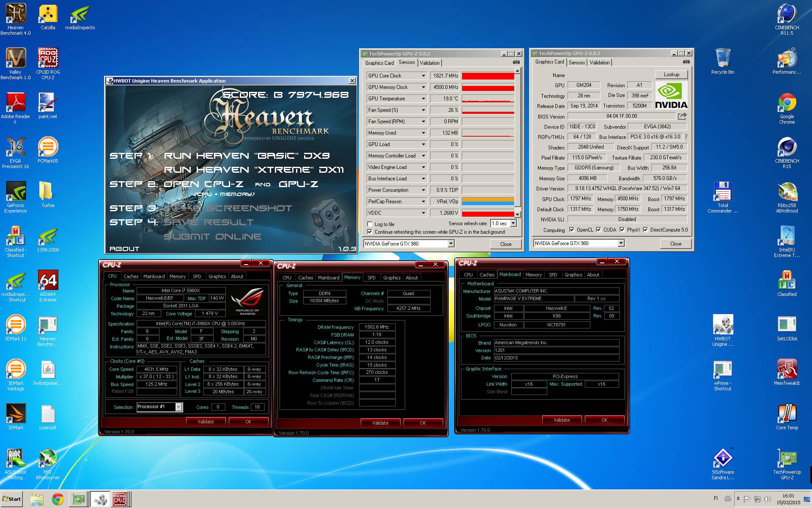Open CPUID ROG CPU-Z desktop icon
The width and height of the screenshot is (812, 508).
(x=48, y=63)
